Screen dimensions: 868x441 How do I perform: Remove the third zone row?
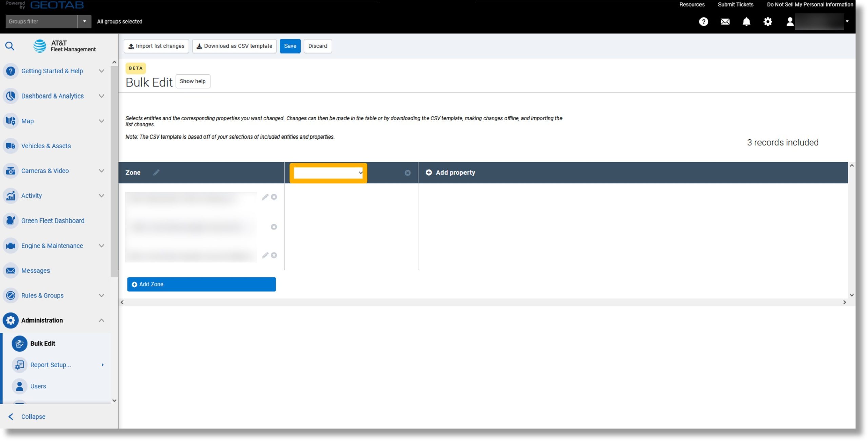pyautogui.click(x=274, y=255)
